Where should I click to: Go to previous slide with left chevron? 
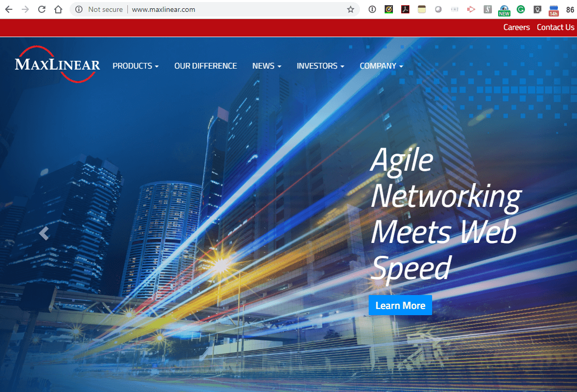[x=44, y=234]
